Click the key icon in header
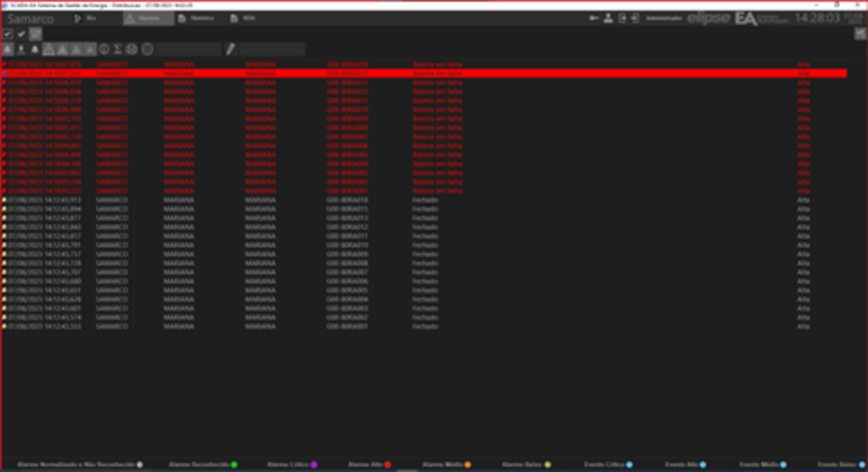 pos(594,18)
